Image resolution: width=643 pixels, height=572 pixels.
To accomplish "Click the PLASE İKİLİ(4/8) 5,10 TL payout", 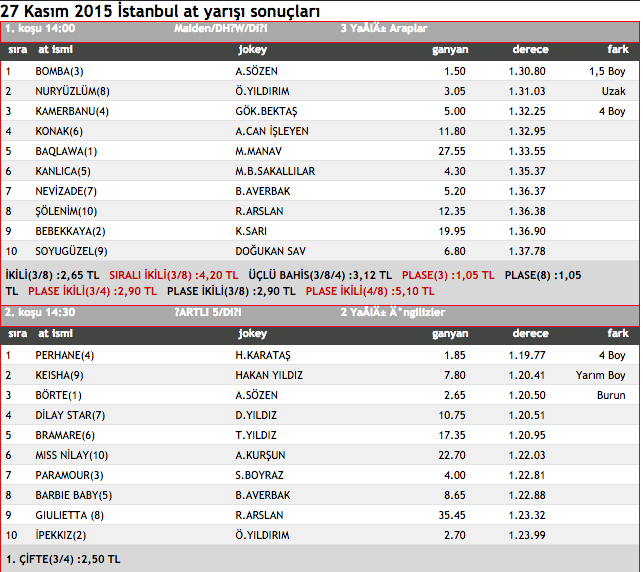I will coord(370,291).
